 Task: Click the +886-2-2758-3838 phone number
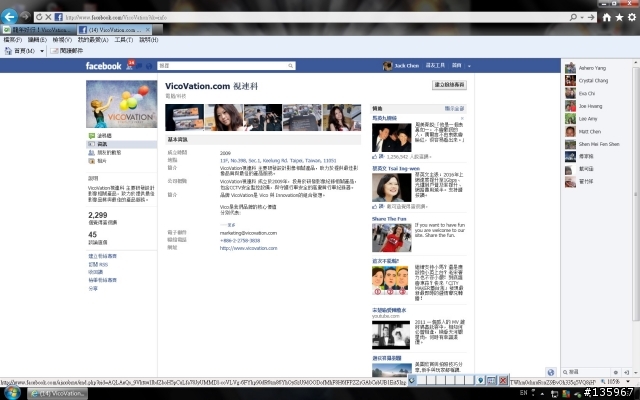pyautogui.click(x=240, y=240)
